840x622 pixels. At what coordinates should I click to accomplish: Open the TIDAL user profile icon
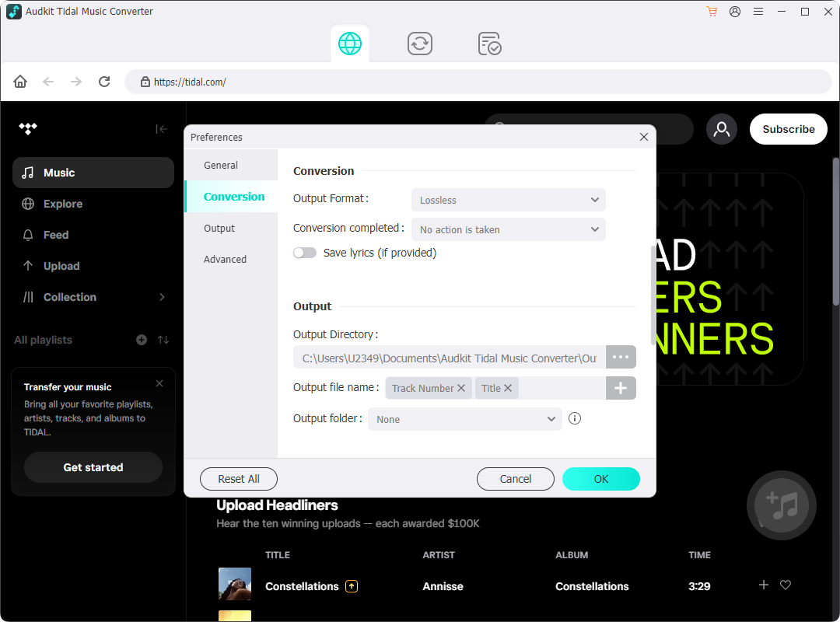pos(722,129)
